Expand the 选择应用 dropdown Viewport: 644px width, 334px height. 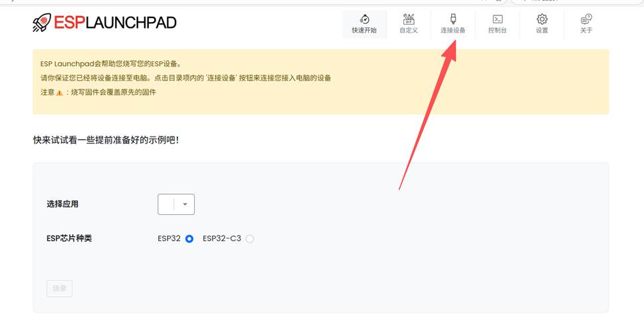point(175,204)
